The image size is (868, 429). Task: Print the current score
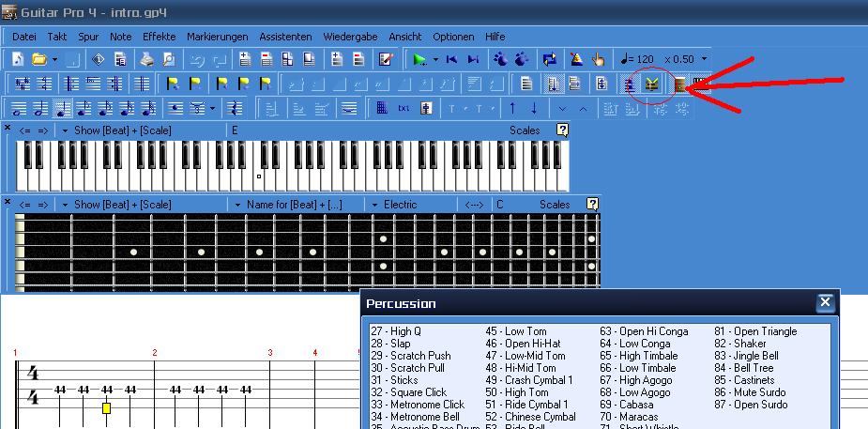click(146, 59)
